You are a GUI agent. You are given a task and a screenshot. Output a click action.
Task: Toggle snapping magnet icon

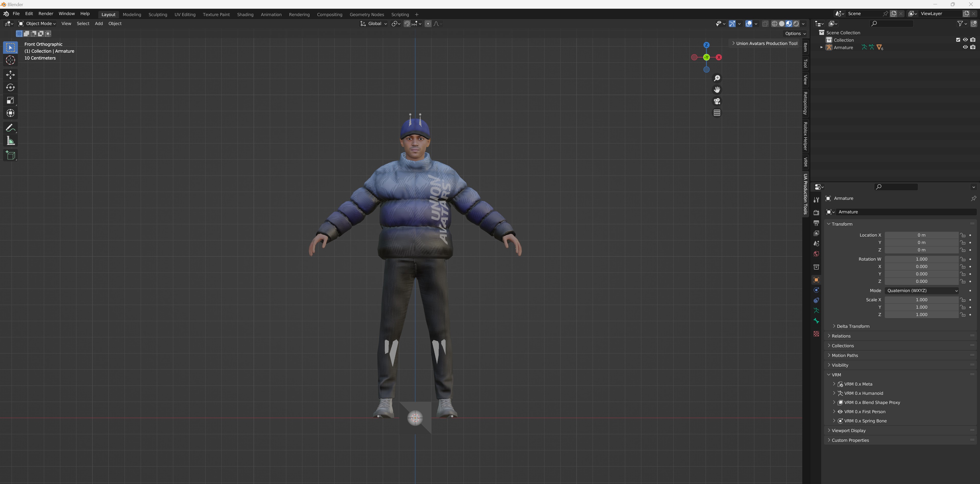tap(407, 24)
